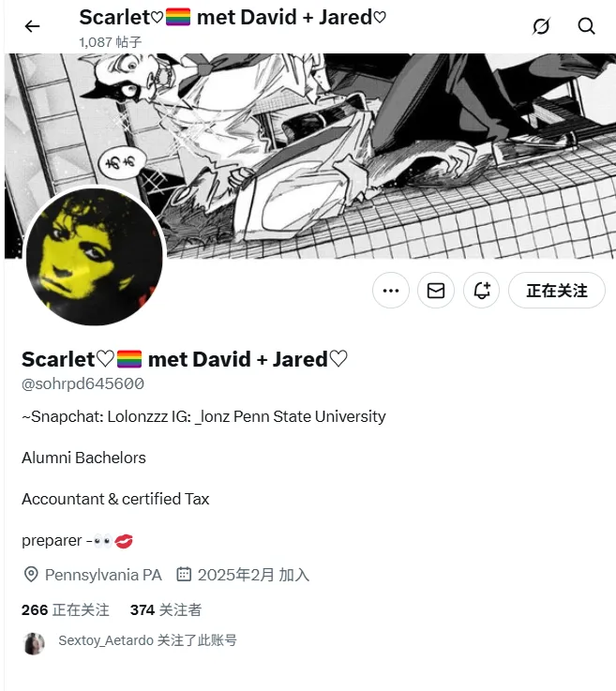This screenshot has width=616, height=691.
Task: Click the 1,087 帖子 post count
Action: point(110,42)
